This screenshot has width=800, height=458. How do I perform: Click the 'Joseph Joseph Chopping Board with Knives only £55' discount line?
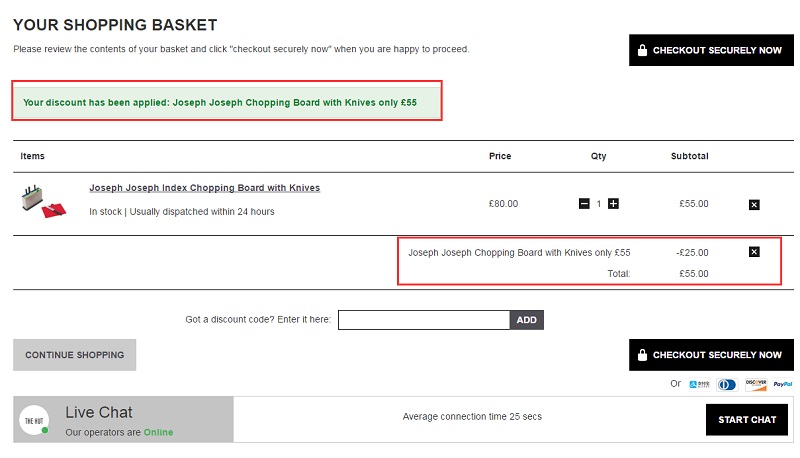tap(519, 252)
